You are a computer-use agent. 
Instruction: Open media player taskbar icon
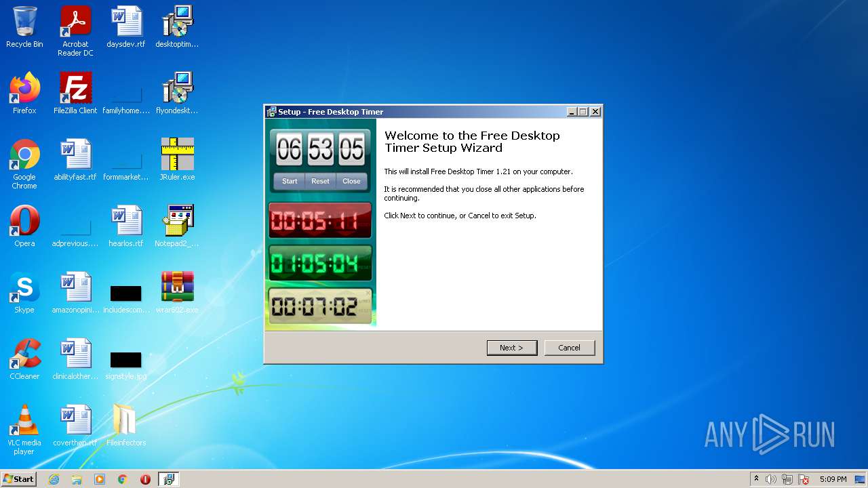tap(100, 479)
